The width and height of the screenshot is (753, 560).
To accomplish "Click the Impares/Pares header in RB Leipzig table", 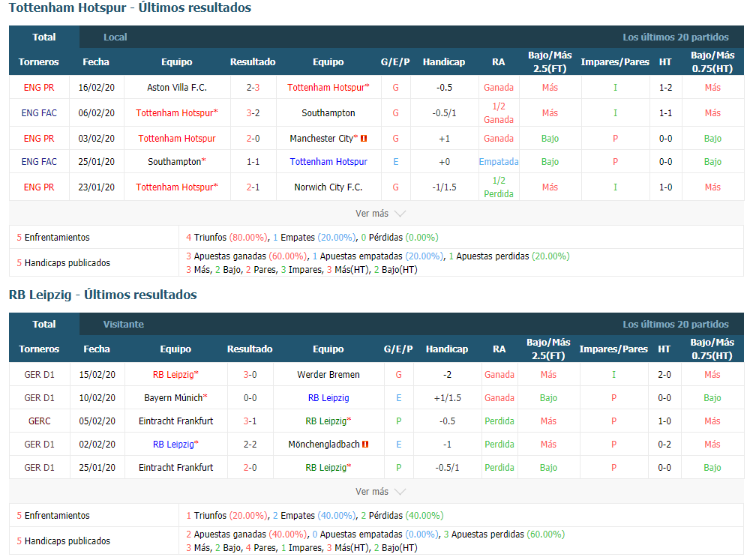I will point(613,349).
